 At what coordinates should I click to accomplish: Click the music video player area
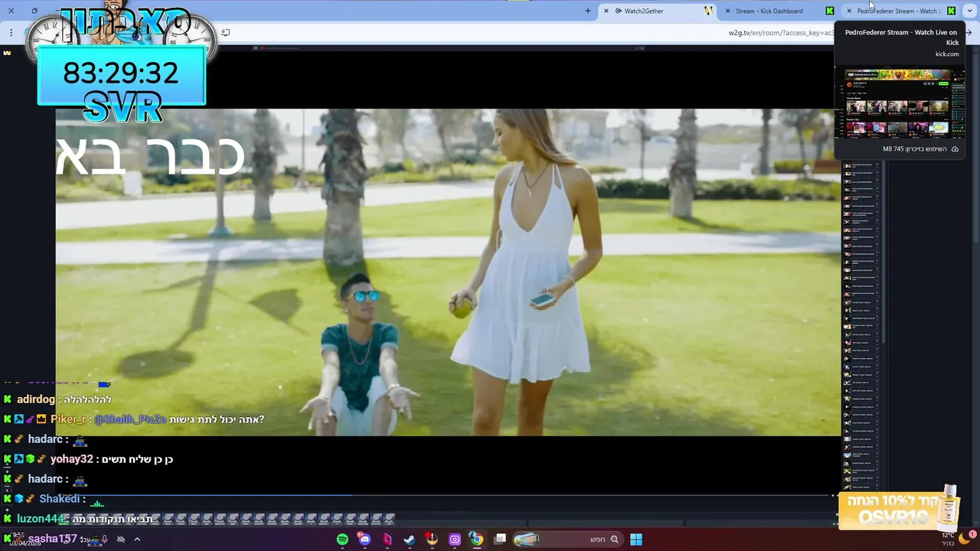coord(448,272)
